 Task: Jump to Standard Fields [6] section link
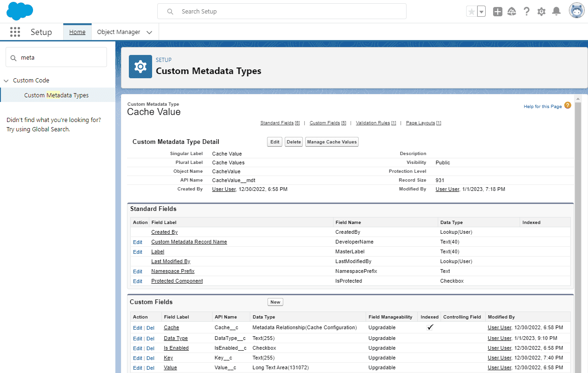pyautogui.click(x=280, y=123)
